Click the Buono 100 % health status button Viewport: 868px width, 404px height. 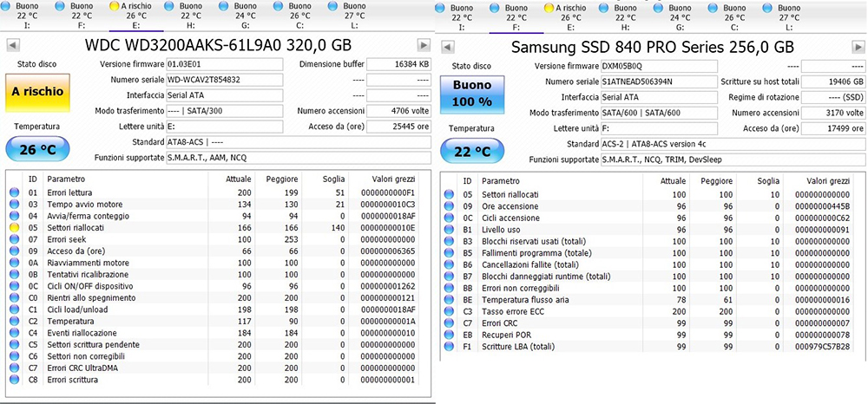472,94
